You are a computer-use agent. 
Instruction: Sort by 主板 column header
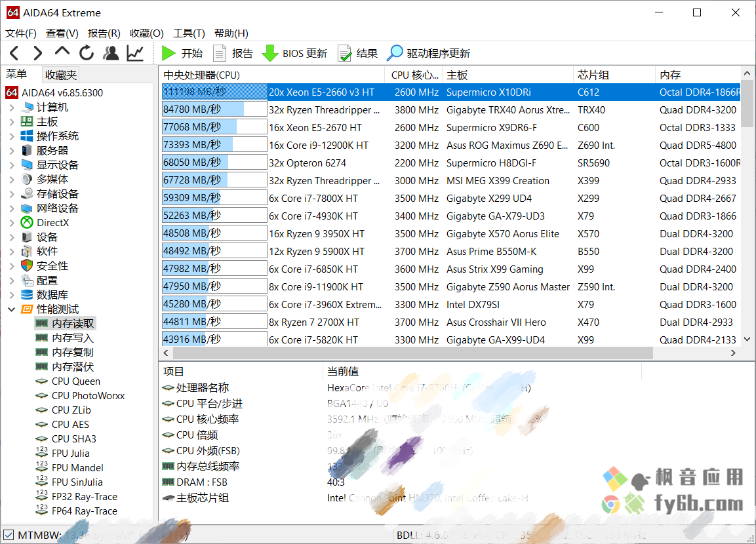[x=507, y=75]
